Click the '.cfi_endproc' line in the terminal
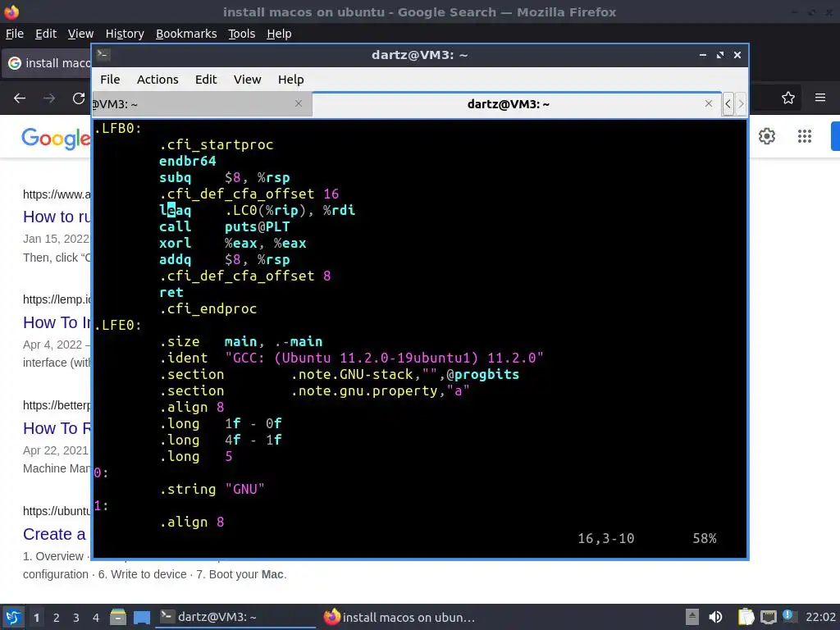 point(208,308)
